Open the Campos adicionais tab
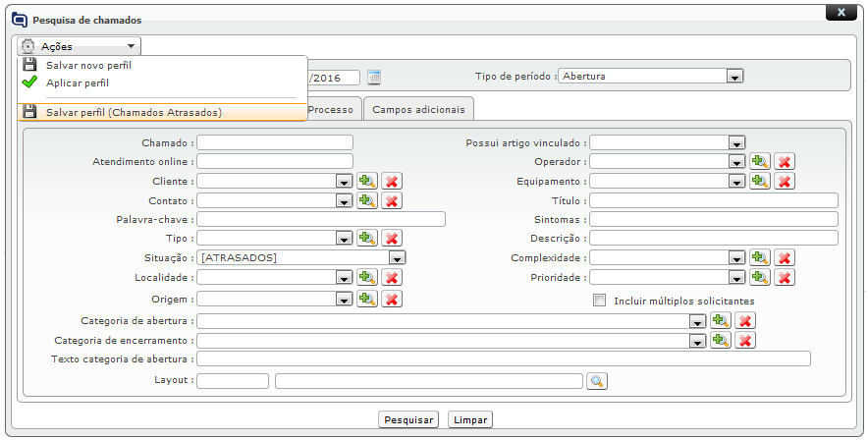 (418, 110)
